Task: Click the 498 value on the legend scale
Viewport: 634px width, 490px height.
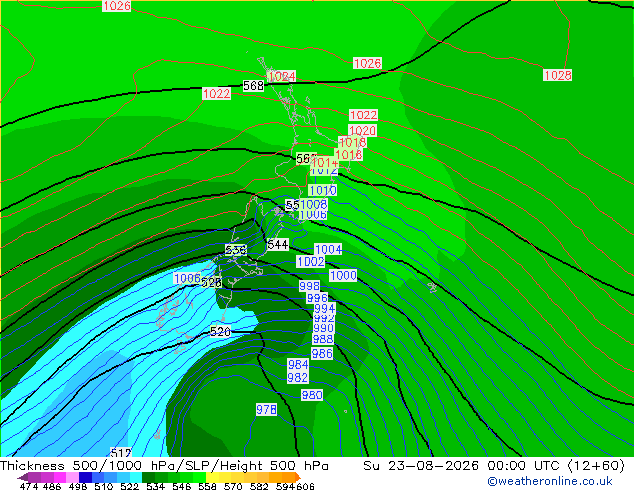Action: click(78, 486)
